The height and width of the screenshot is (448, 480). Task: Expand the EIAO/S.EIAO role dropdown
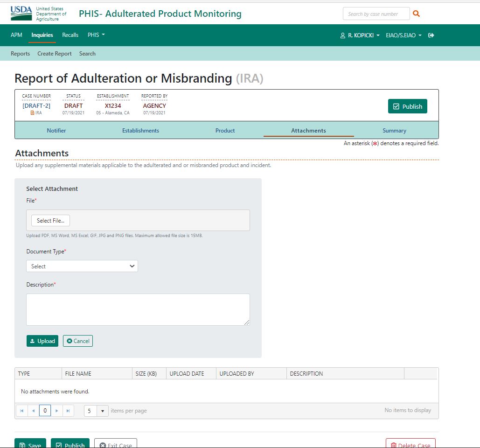tap(403, 35)
